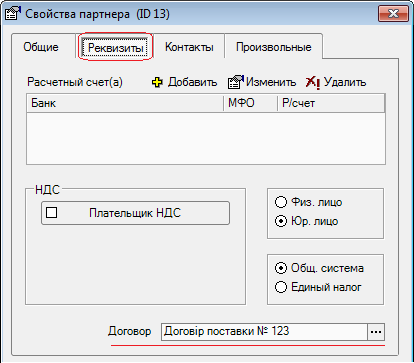
Task: Switch to the Реквизиты tab
Action: click(x=115, y=48)
